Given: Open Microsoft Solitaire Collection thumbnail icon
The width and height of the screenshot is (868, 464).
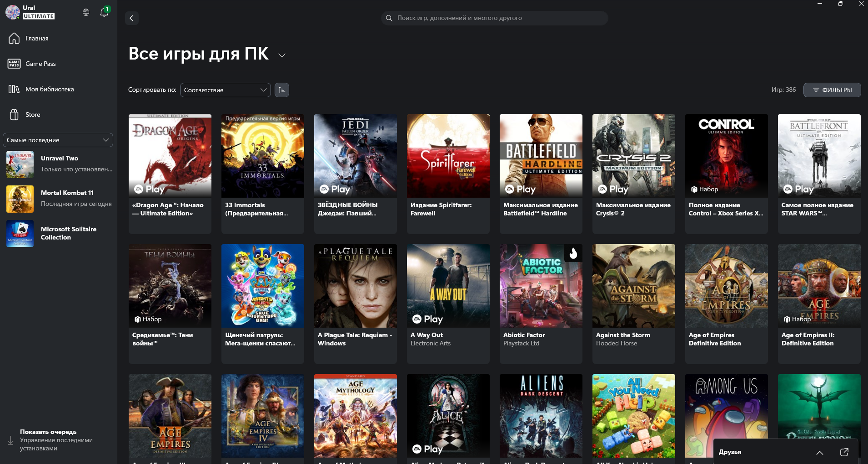Looking at the screenshot, I should coord(20,234).
